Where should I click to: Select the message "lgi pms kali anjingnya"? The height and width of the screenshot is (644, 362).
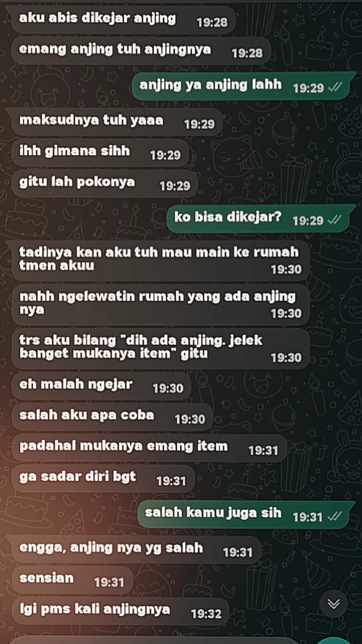tap(120, 611)
